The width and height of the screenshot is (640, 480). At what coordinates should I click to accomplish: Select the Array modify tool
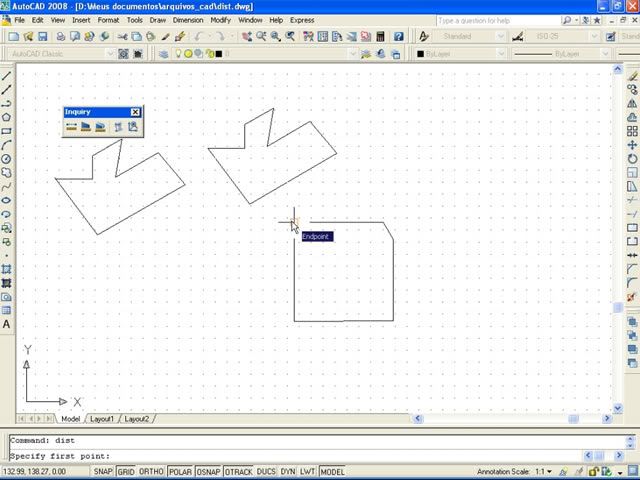[632, 131]
